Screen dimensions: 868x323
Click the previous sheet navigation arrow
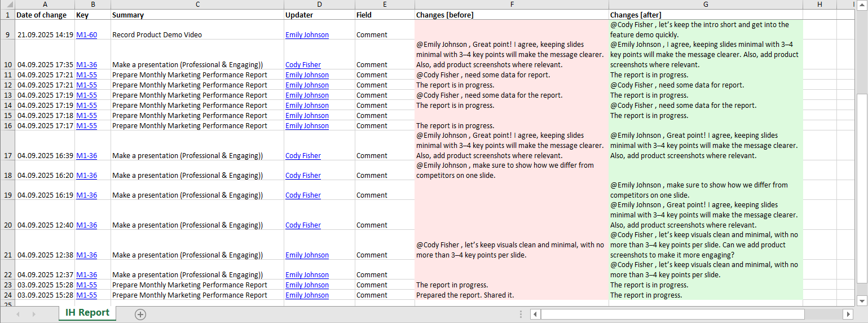tap(17, 314)
